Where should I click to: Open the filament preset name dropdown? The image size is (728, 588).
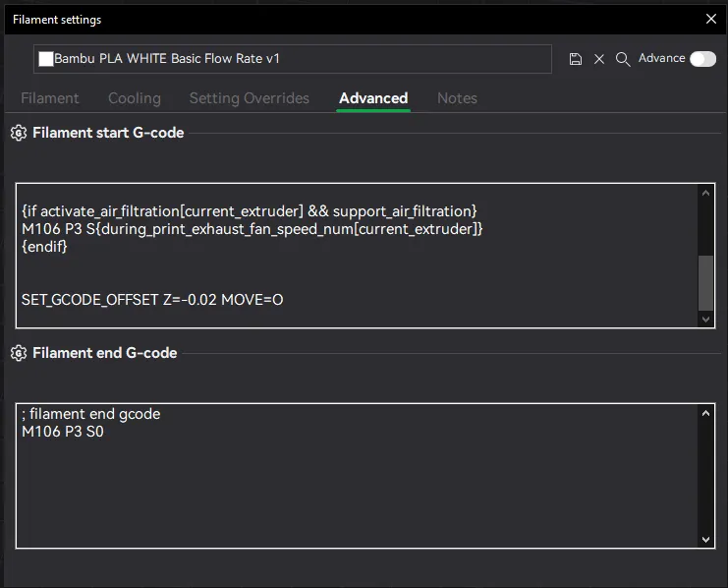(x=293, y=59)
